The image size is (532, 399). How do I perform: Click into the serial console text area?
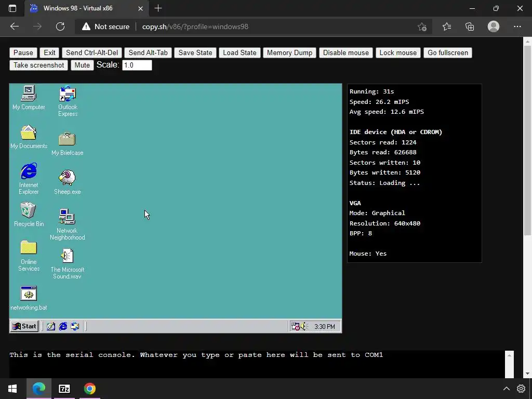(257, 364)
